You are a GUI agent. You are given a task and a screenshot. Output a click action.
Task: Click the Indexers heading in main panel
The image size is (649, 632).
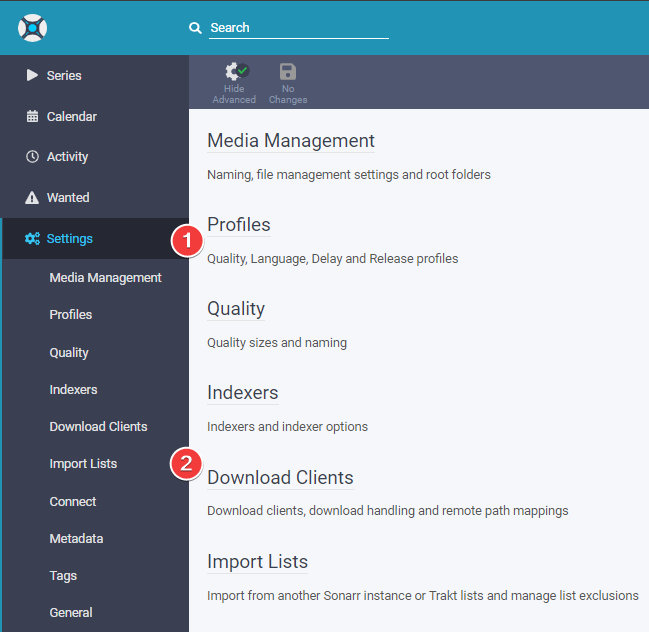click(242, 393)
